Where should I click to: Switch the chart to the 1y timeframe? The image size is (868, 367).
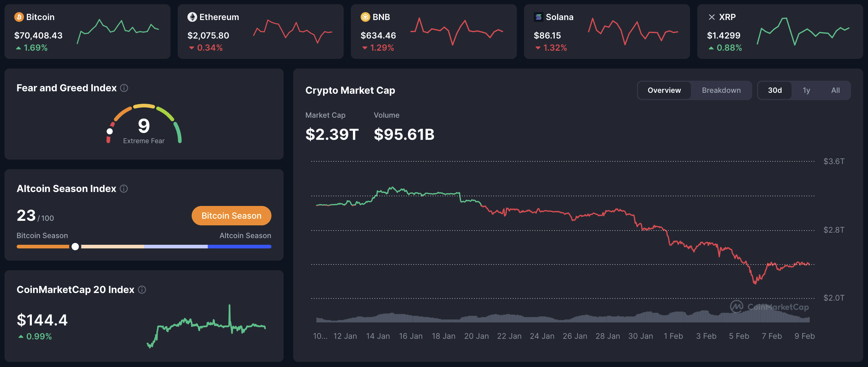[x=806, y=90]
